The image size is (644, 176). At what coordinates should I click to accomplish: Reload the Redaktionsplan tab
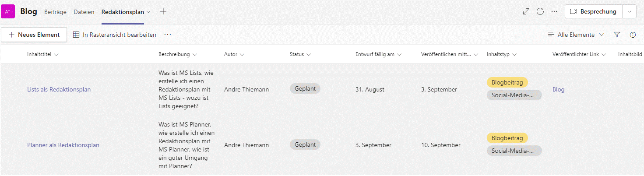(540, 12)
